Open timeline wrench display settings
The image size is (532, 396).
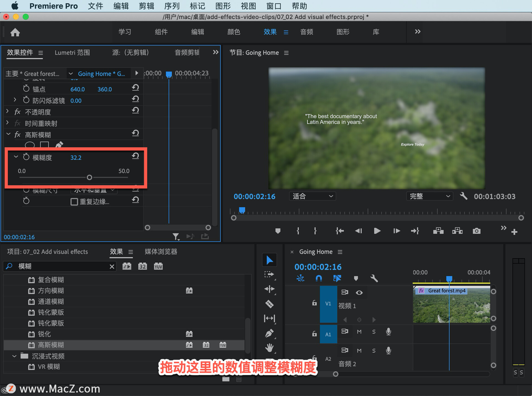(374, 278)
